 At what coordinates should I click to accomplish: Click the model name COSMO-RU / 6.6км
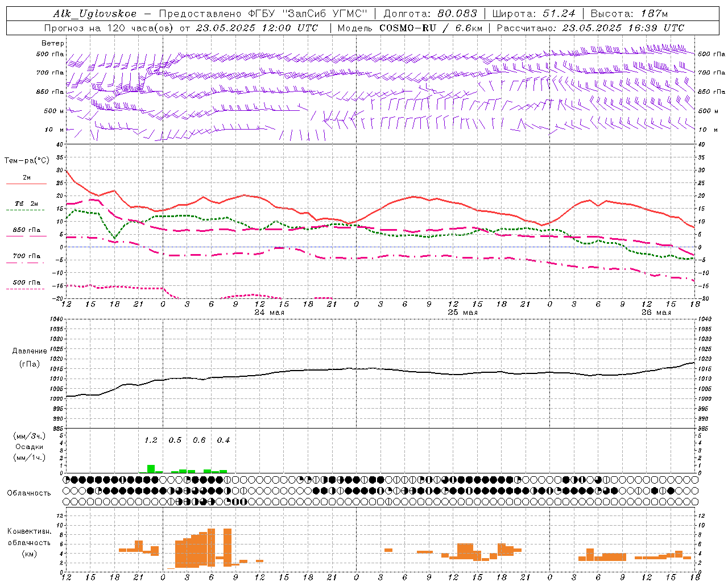431,28
